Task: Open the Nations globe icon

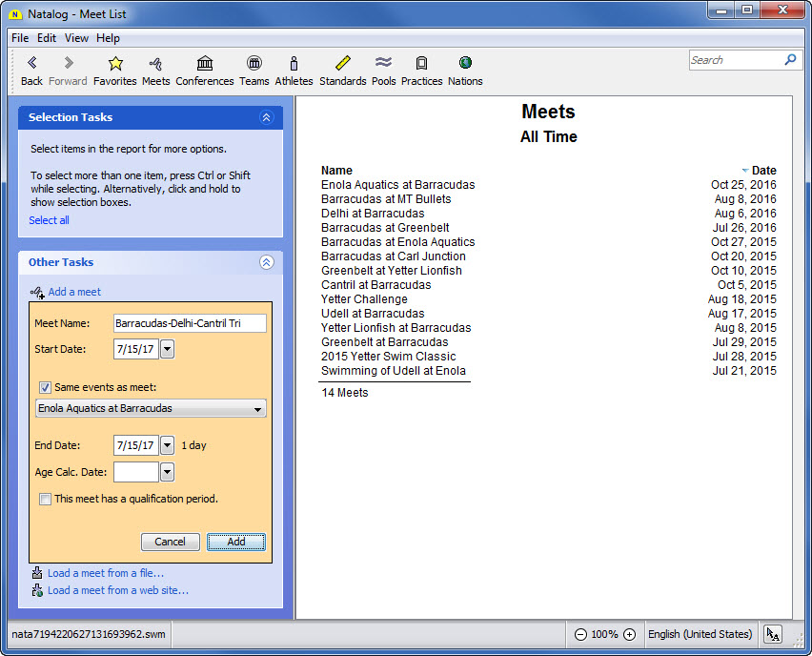Action: tap(465, 64)
